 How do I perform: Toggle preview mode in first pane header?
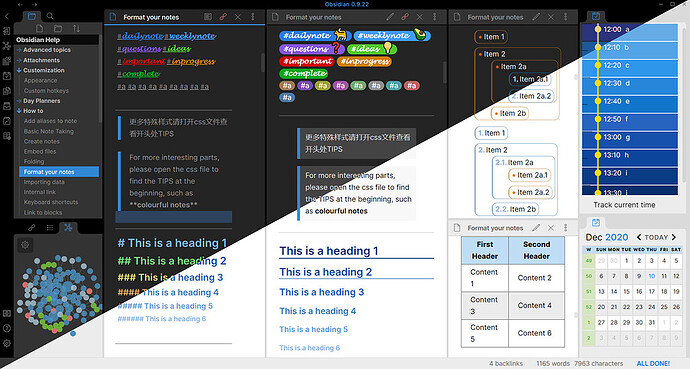click(208, 17)
